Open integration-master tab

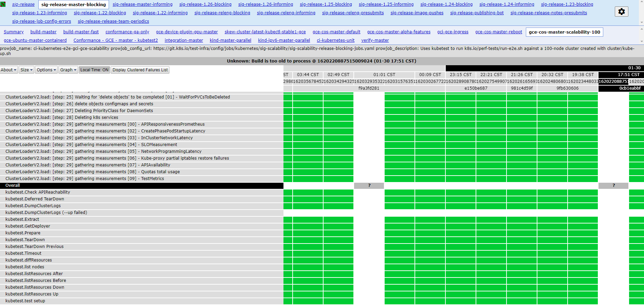pyautogui.click(x=184, y=40)
